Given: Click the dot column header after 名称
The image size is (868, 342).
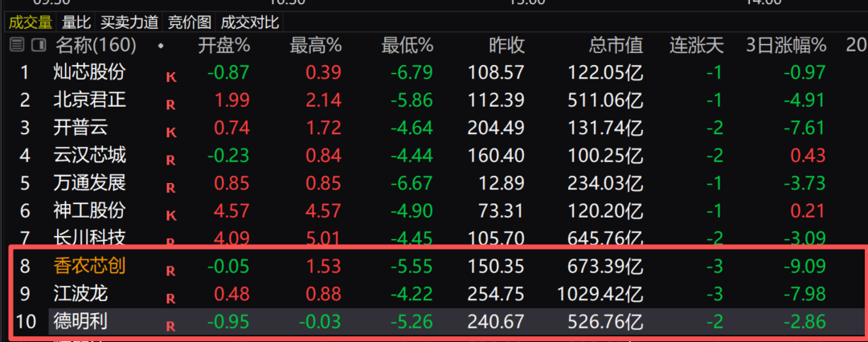Looking at the screenshot, I should click(x=161, y=47).
